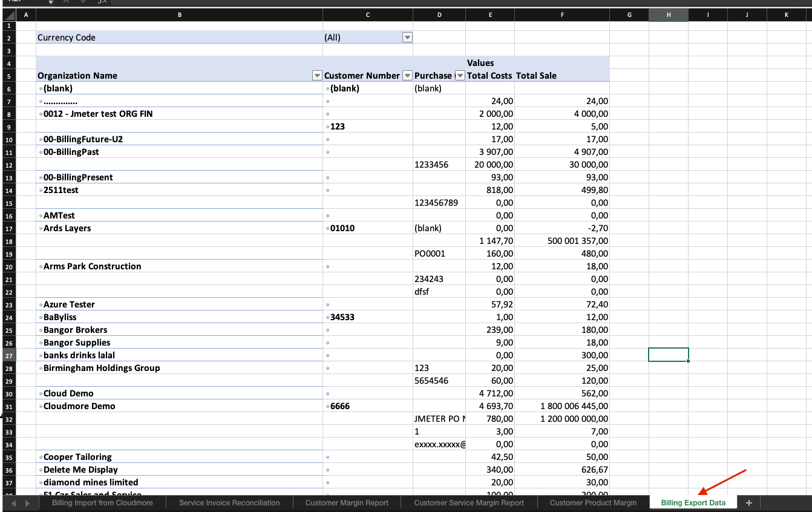
Task: Open the Purchase column filter dropdown
Action: (459, 76)
